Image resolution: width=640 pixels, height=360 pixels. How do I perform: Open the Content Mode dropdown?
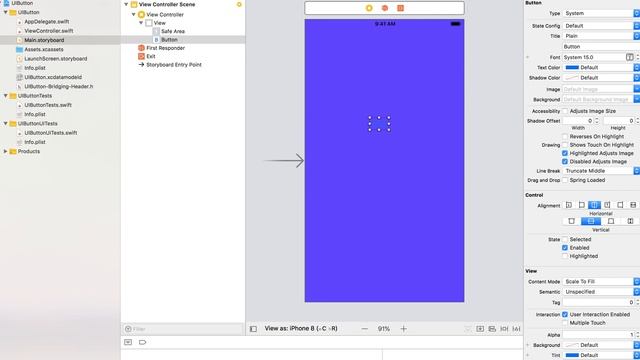[x=601, y=282]
